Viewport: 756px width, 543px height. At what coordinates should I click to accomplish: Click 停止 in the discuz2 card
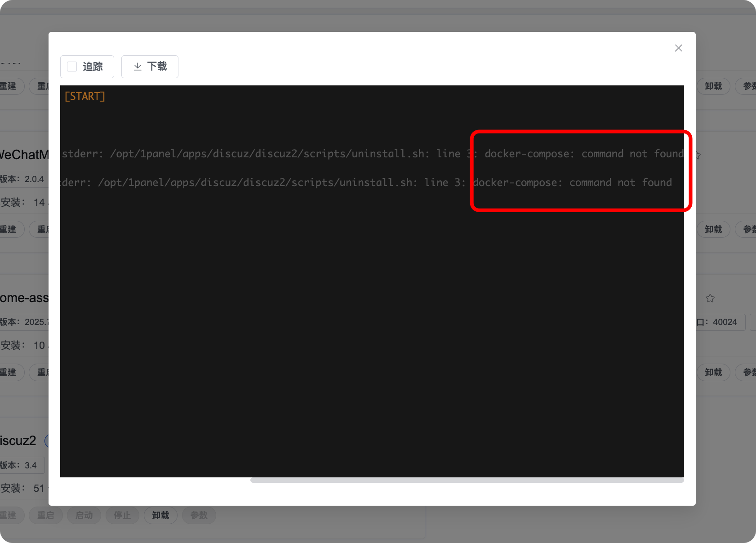(x=122, y=515)
